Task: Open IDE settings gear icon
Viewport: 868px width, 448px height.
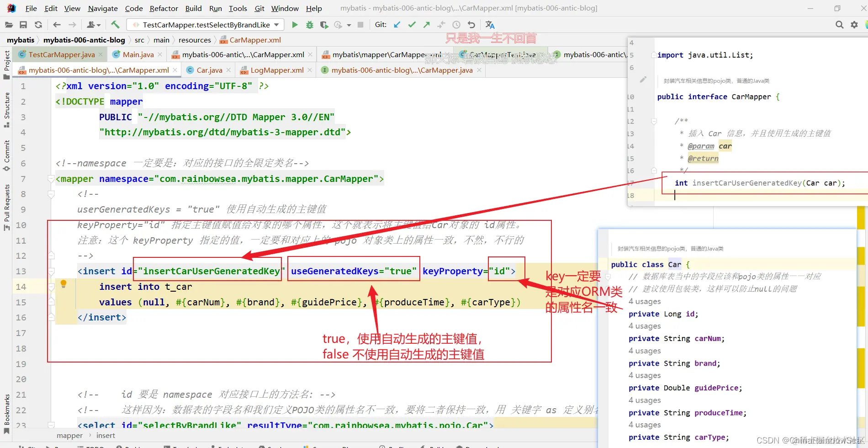Action: pos(854,25)
